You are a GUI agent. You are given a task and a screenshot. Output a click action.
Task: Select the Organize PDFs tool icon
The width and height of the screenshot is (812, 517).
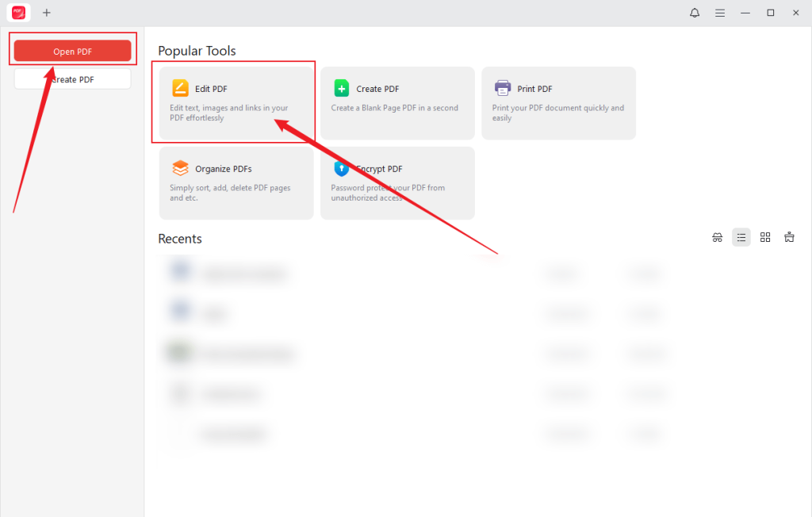coord(180,168)
